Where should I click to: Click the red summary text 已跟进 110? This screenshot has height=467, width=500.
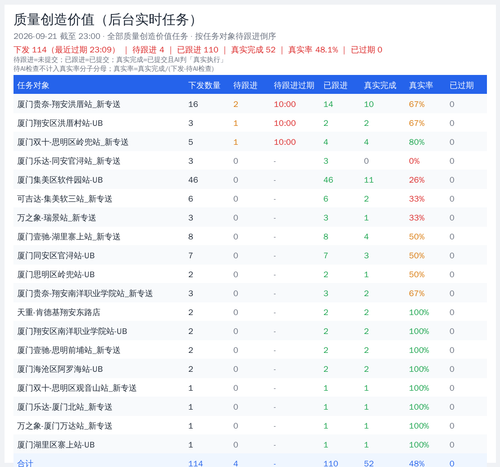pos(198,50)
